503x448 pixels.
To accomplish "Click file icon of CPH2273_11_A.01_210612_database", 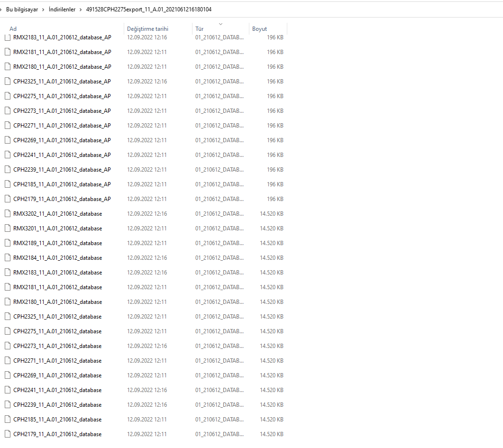I will tap(8, 346).
